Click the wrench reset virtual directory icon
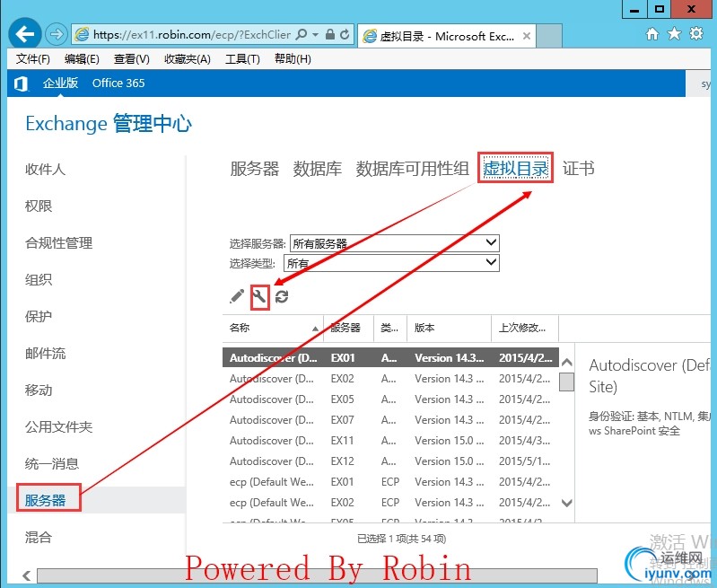This screenshot has width=717, height=588. pyautogui.click(x=259, y=296)
